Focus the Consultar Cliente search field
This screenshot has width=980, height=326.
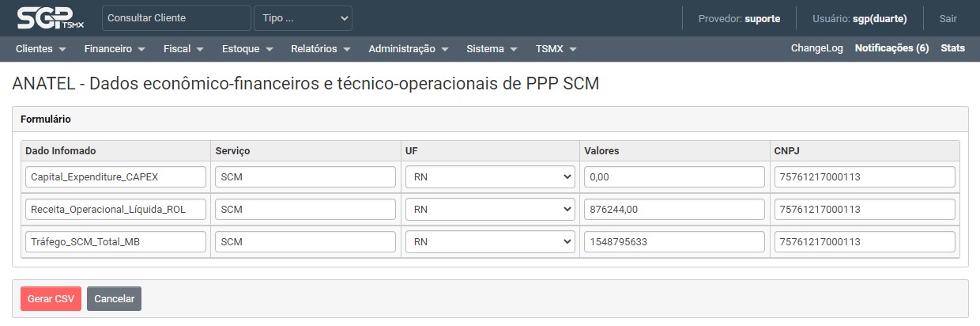(177, 18)
